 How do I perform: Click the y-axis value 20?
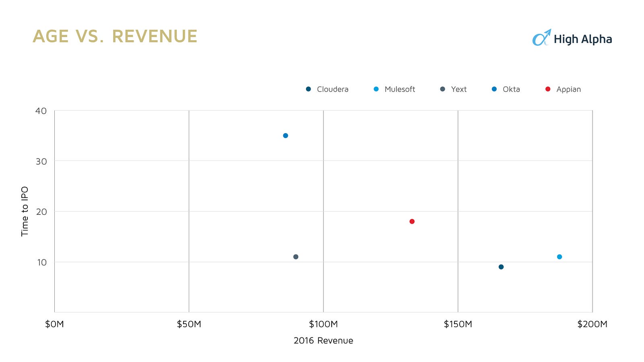[x=41, y=212]
